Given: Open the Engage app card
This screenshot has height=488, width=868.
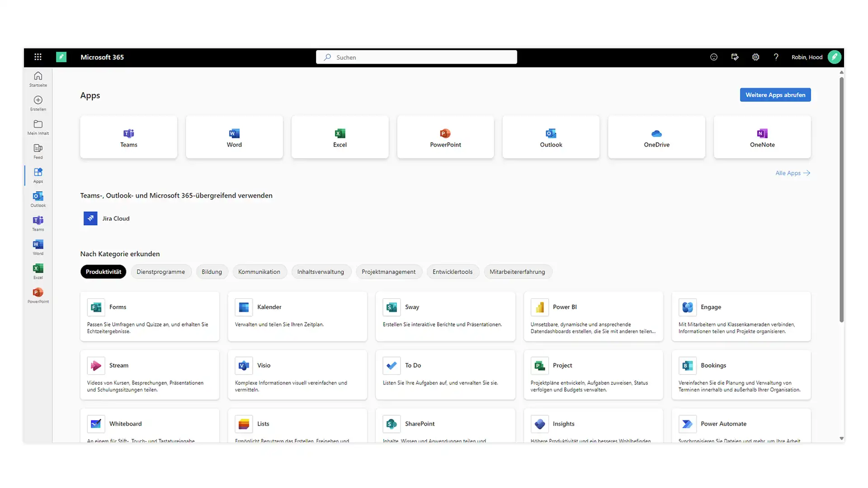Looking at the screenshot, I should pyautogui.click(x=741, y=316).
